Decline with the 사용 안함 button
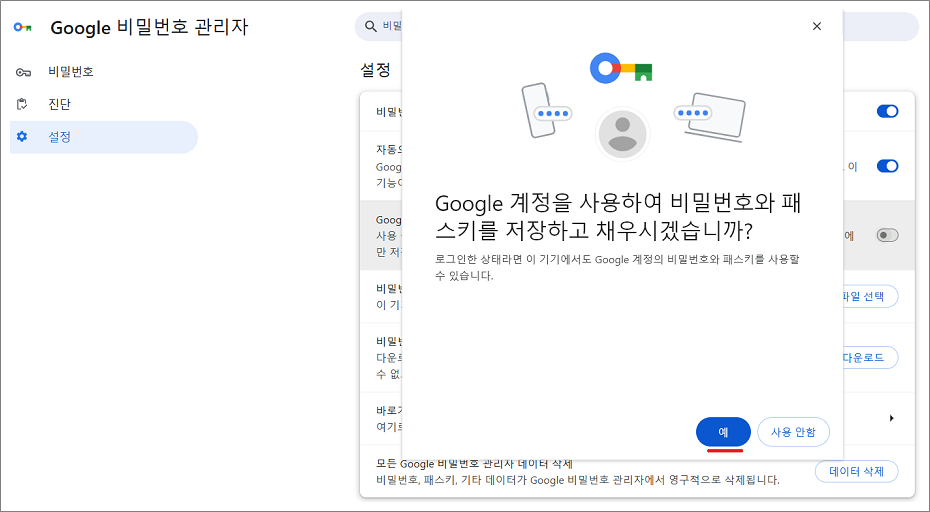930x512 pixels. [x=793, y=432]
